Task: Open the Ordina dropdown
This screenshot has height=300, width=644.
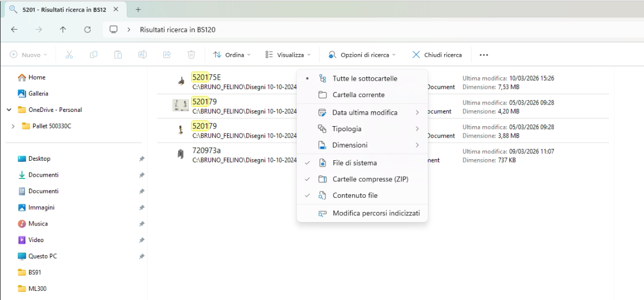Action: (232, 55)
